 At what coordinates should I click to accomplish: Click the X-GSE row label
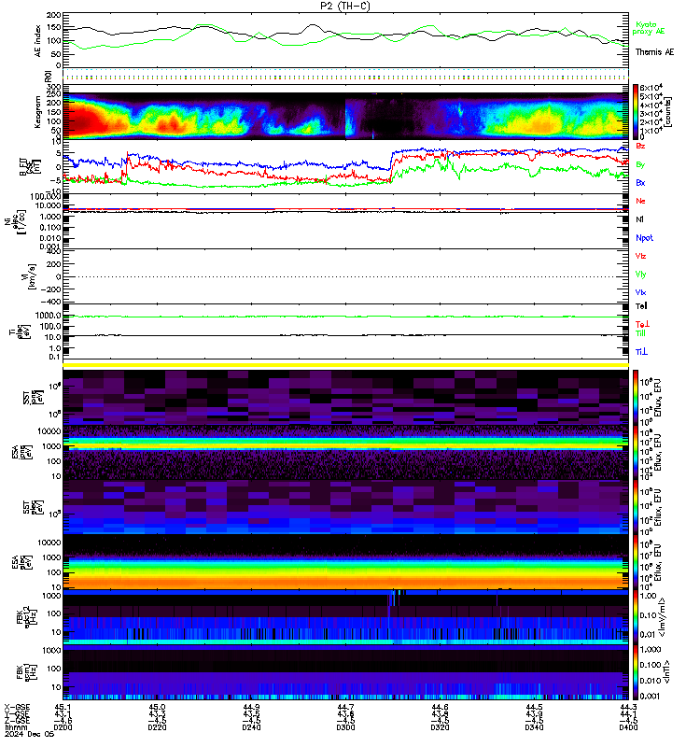coord(17,707)
